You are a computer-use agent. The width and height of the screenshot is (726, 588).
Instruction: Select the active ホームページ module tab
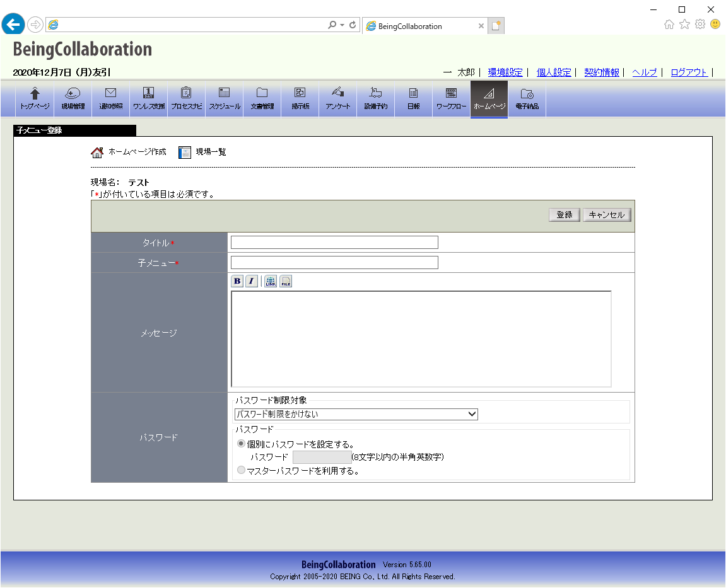(x=489, y=98)
